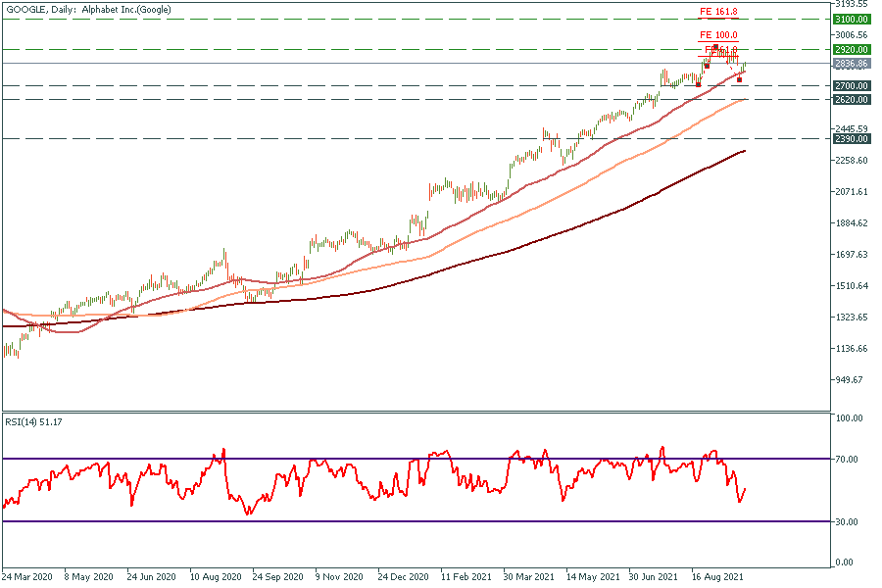Click the 3193.55 top price scale value
Image resolution: width=882 pixels, height=588 pixels.
pos(850,4)
